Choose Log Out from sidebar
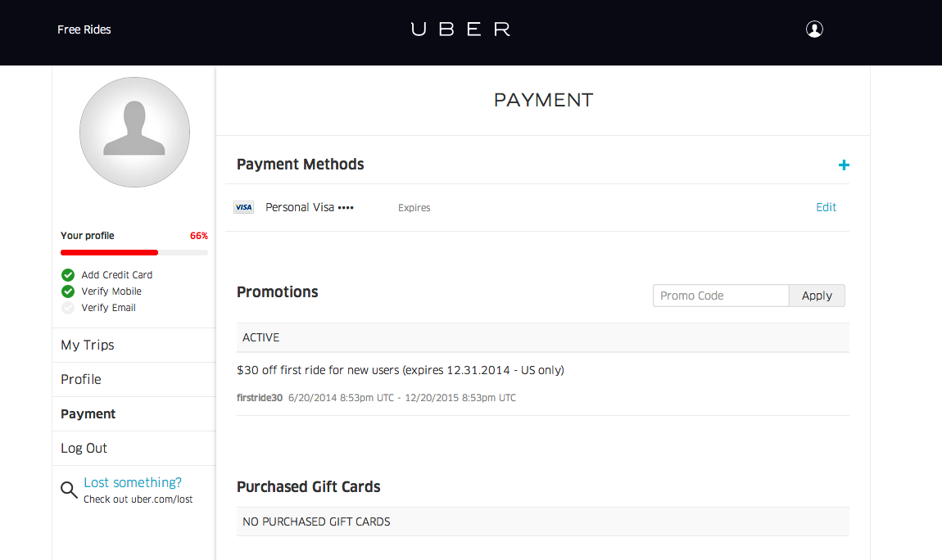Screen dimensions: 942x560 coord(134,448)
